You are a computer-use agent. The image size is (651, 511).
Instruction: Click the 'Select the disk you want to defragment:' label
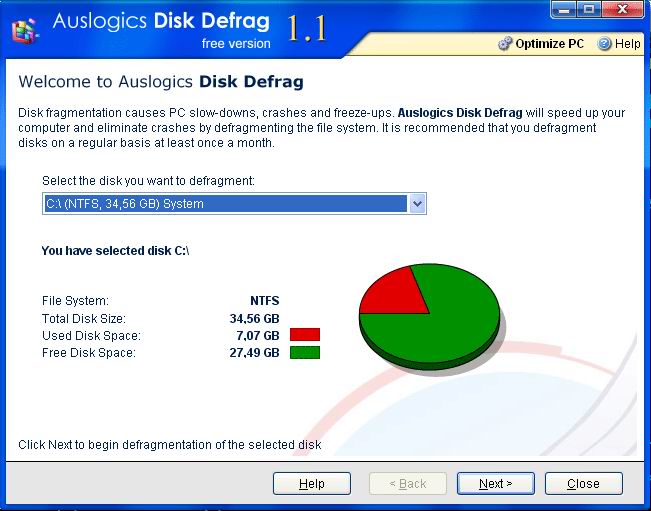148,181
